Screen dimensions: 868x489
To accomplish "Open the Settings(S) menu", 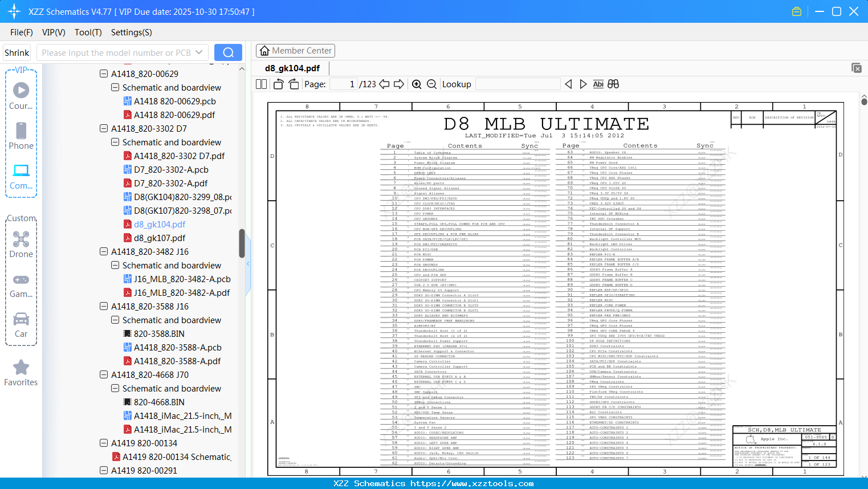I will [x=131, y=32].
